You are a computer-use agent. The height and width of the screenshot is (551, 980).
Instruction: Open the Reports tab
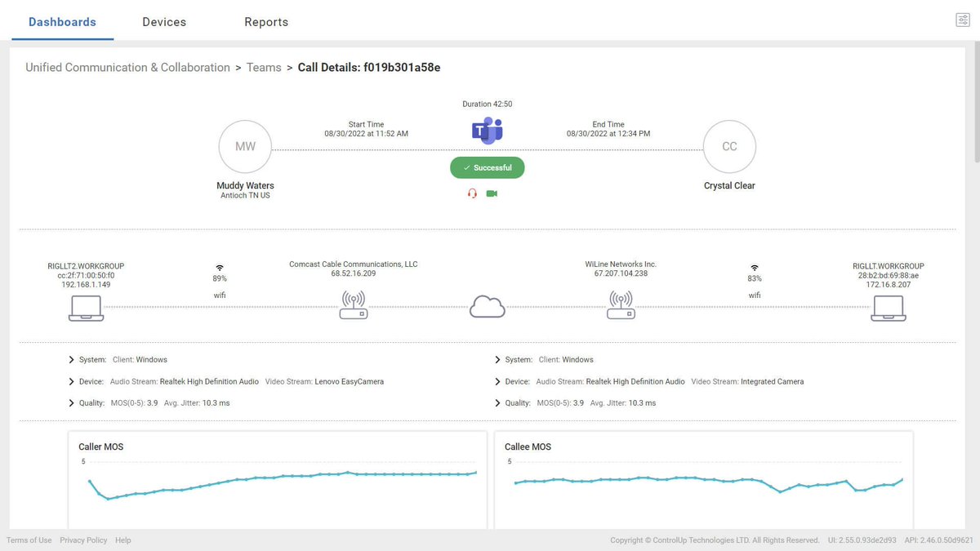[266, 22]
